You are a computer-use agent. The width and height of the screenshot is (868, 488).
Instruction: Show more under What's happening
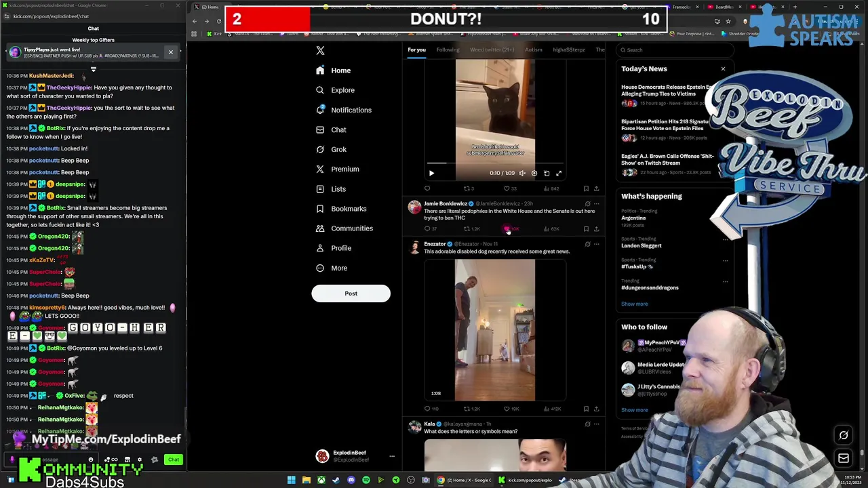point(635,304)
